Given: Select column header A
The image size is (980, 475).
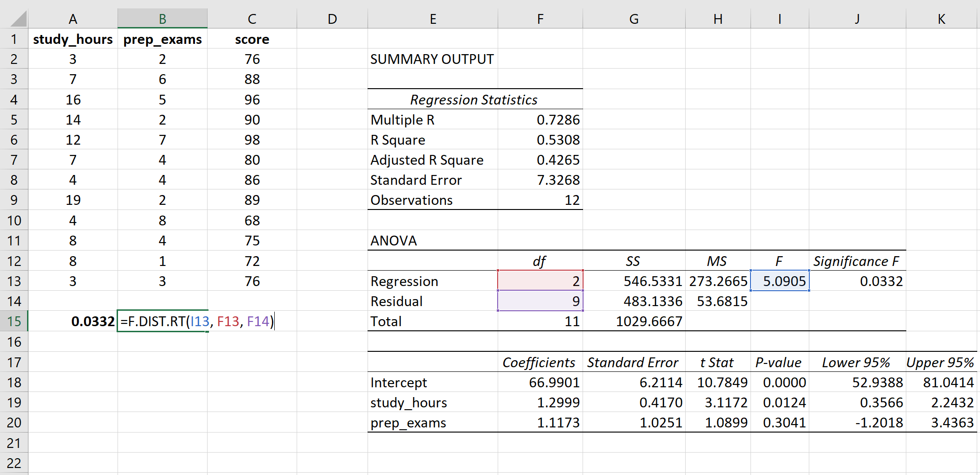Looking at the screenshot, I should (x=73, y=19).
